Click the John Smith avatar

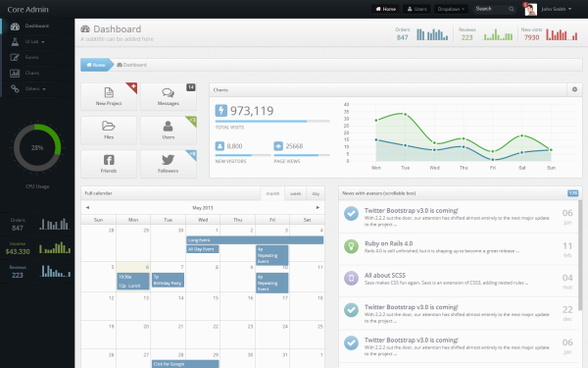[530, 10]
